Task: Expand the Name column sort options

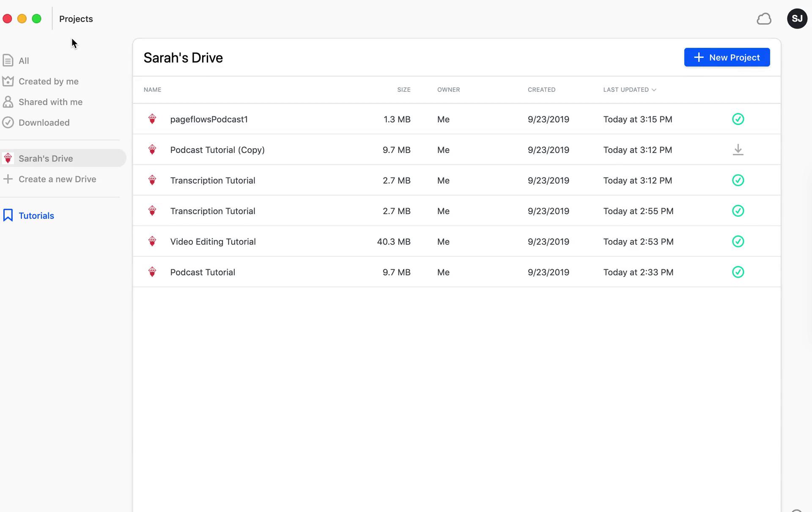Action: click(x=152, y=89)
